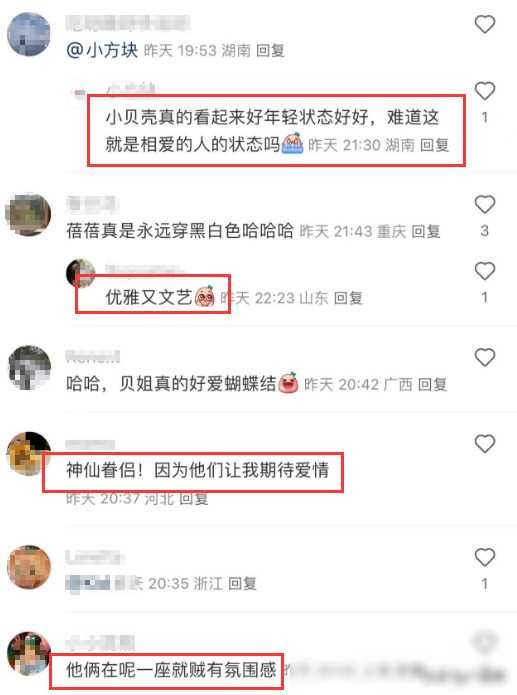
Task: Like the 小贝壳真的看起来好年轻 reply
Action: tap(484, 91)
